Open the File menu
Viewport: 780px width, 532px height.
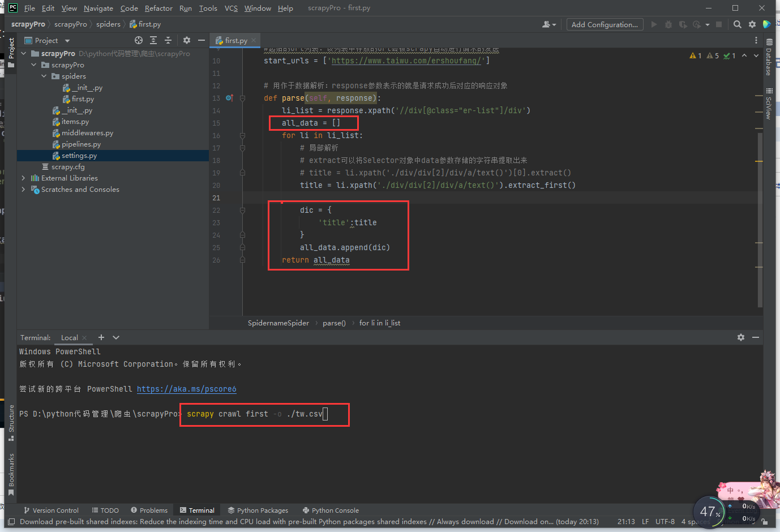pos(29,8)
